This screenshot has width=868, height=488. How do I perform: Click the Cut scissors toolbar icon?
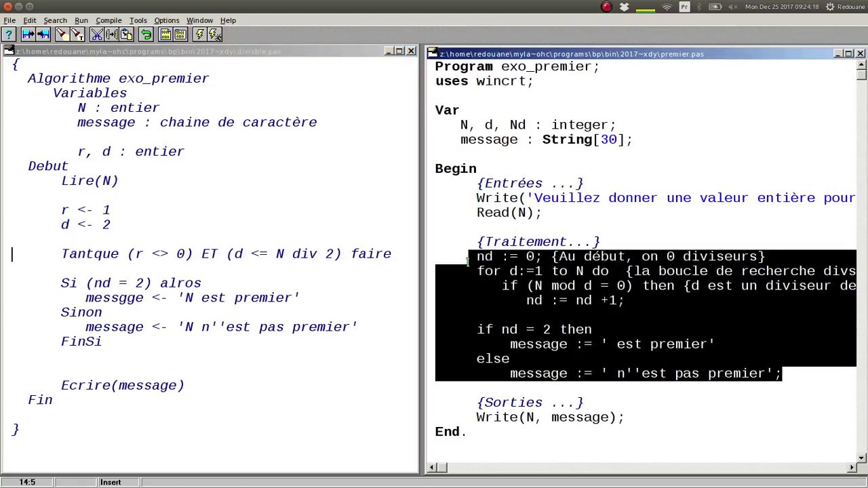[97, 35]
